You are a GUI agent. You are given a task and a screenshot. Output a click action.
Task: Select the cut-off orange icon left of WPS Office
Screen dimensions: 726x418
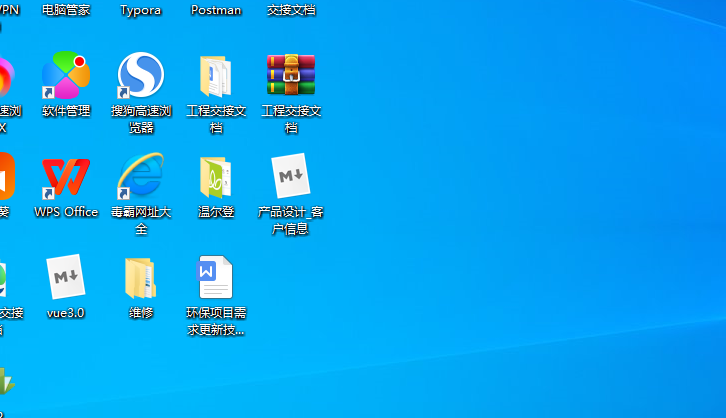click(5, 178)
